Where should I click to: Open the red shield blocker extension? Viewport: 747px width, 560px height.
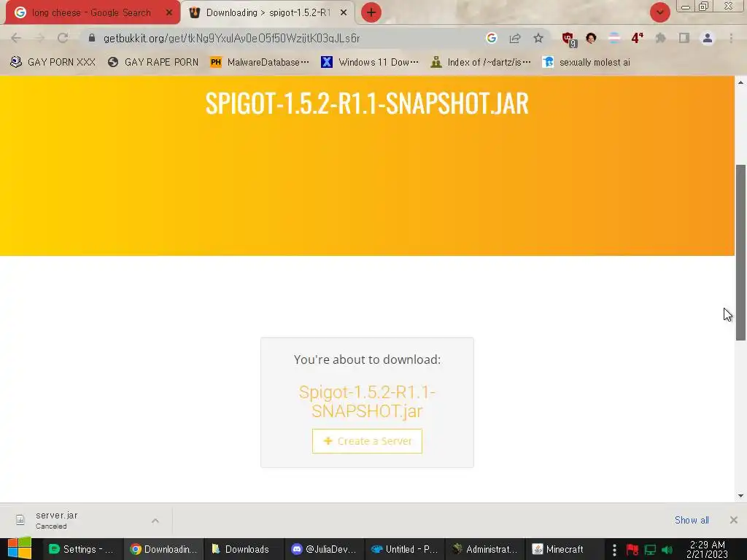[x=568, y=39]
